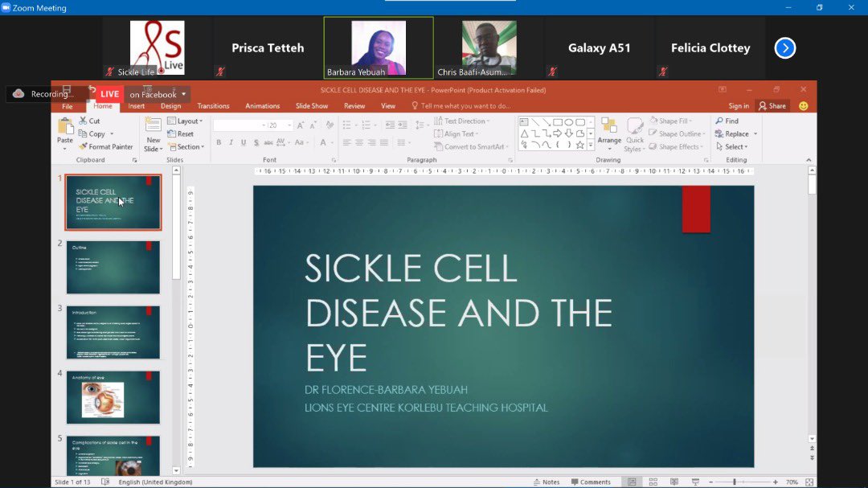This screenshot has width=868, height=488.
Task: Open Quick Styles gallery
Action: 634,134
